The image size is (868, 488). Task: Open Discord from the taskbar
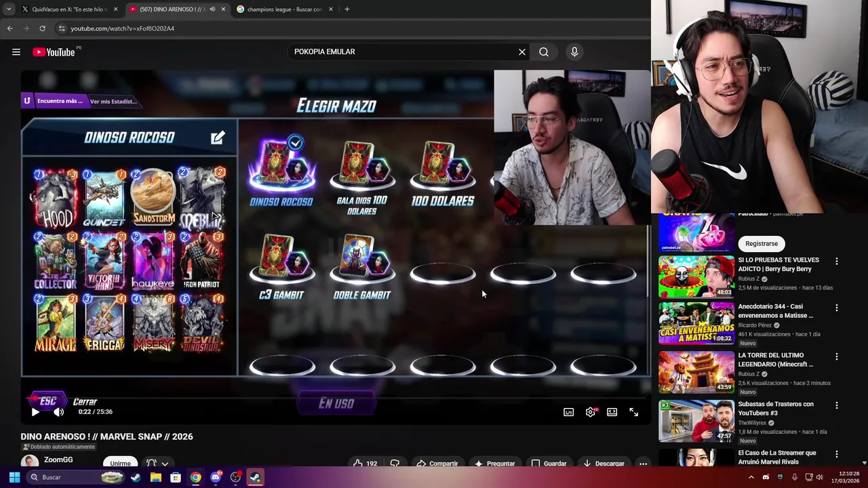click(x=216, y=477)
